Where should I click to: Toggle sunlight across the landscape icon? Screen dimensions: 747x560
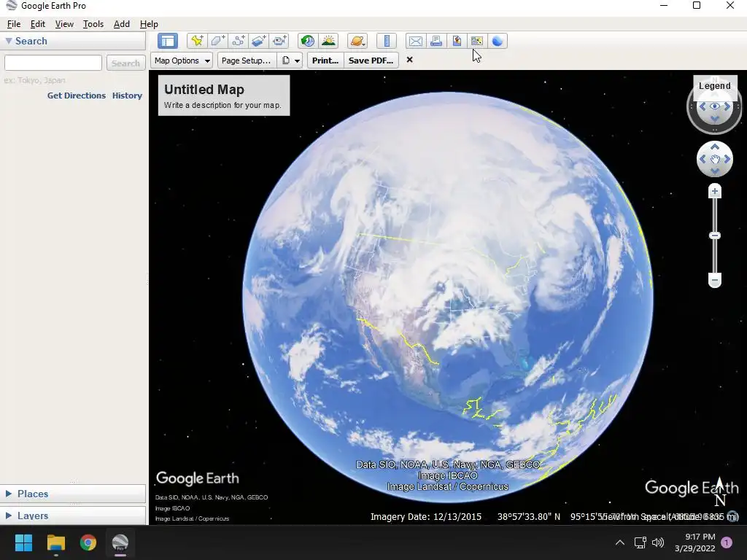point(329,41)
